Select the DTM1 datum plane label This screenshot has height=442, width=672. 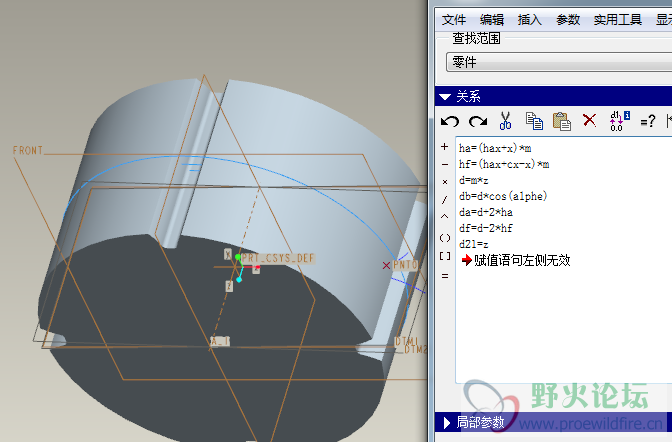(x=406, y=341)
